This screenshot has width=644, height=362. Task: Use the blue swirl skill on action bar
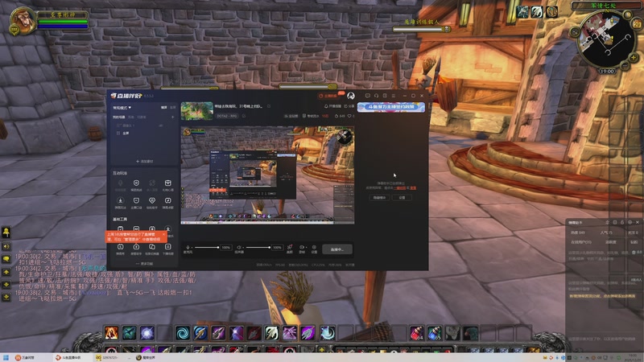(x=183, y=333)
